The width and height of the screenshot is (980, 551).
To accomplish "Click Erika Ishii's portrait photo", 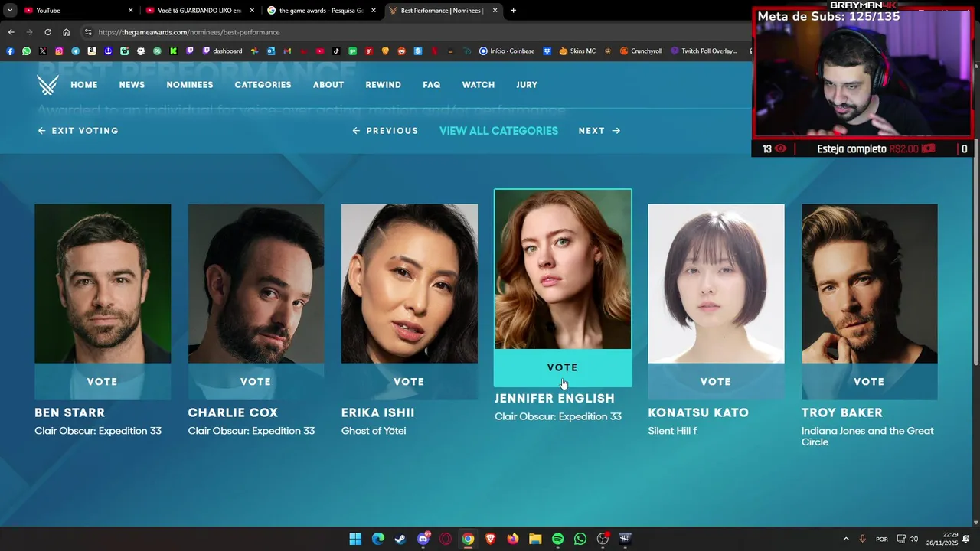I will [409, 283].
